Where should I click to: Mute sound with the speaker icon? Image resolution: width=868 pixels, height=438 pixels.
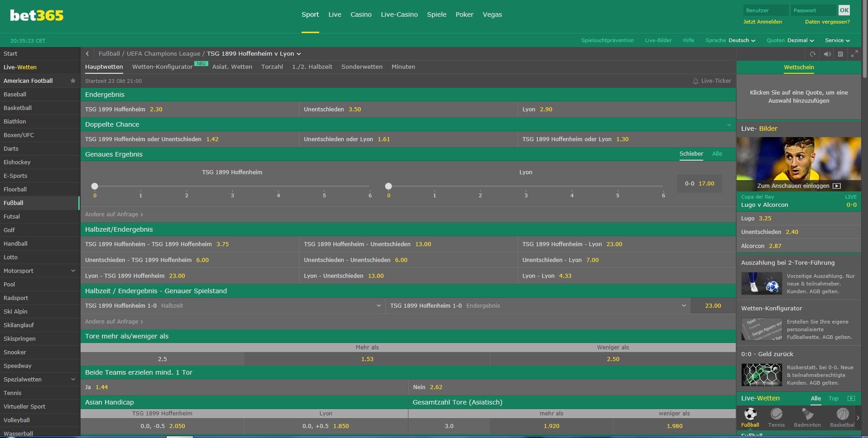click(827, 54)
